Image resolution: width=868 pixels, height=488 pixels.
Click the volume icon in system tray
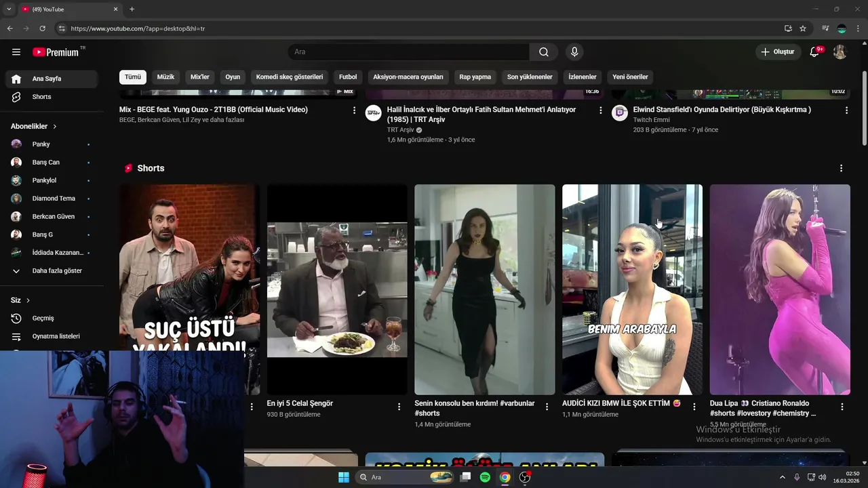pos(822,477)
